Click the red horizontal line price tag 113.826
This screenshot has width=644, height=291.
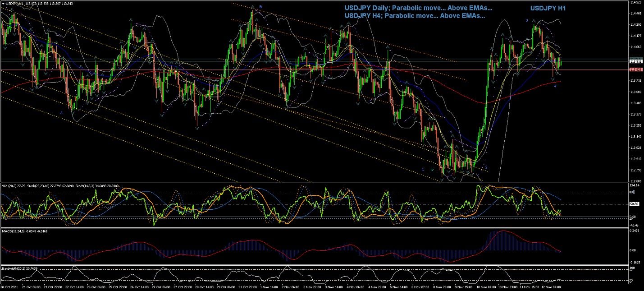point(635,69)
